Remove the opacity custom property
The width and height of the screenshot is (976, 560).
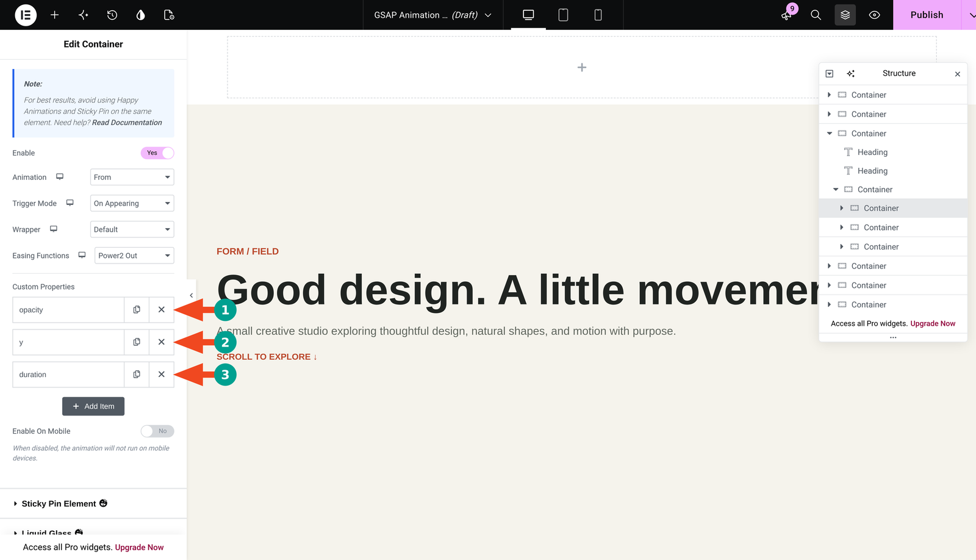[162, 310]
